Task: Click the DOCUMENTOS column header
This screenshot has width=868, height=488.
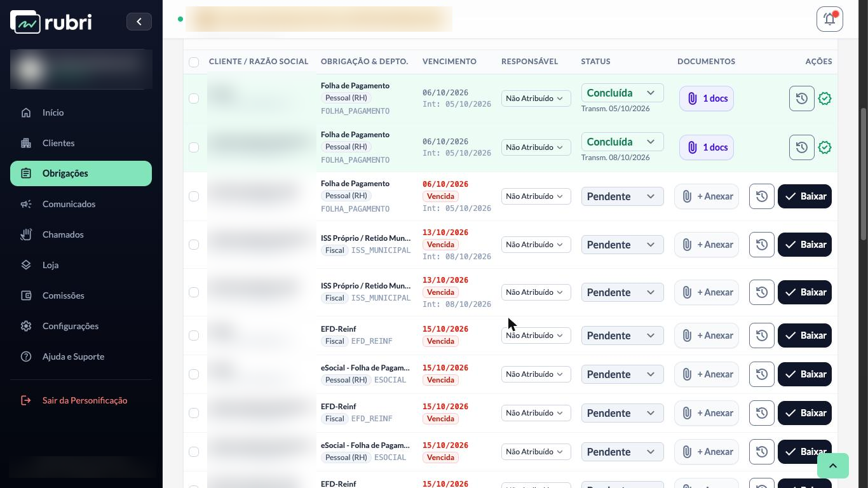Action: (706, 62)
